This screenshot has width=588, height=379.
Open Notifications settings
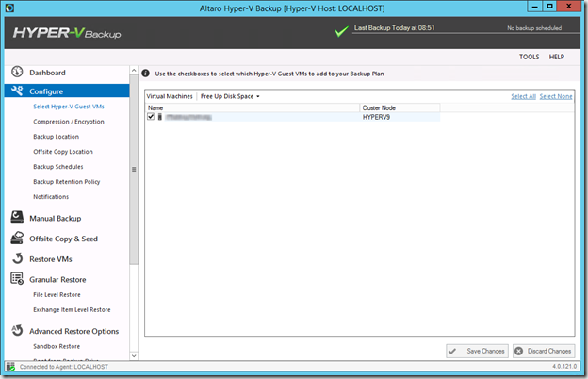(51, 196)
